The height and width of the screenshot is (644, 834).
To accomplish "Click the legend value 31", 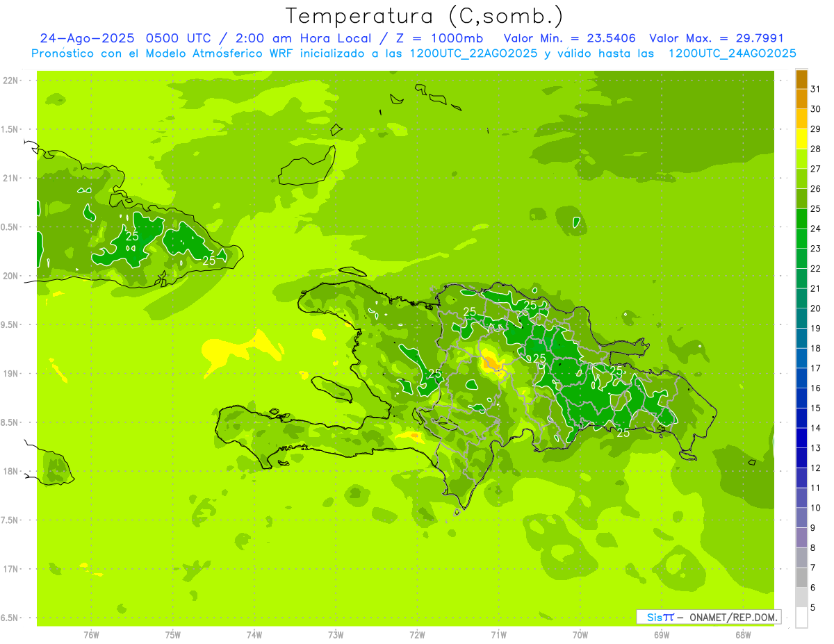I will (x=815, y=89).
